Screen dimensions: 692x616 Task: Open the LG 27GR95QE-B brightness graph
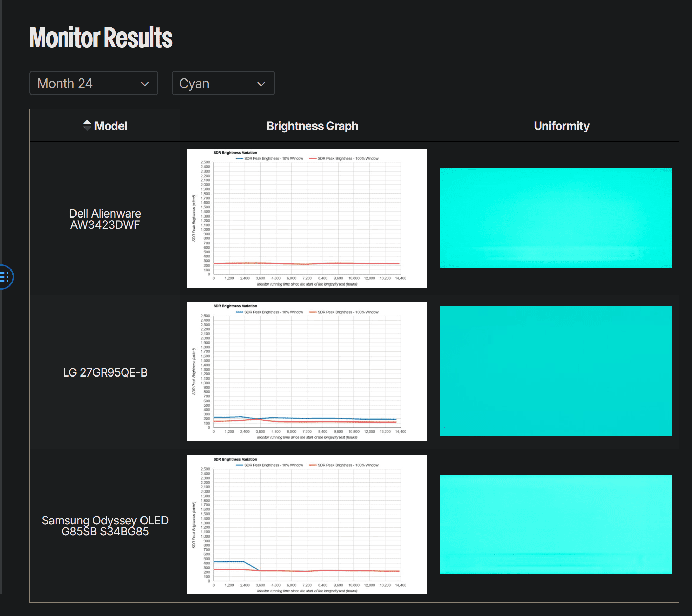pos(306,371)
